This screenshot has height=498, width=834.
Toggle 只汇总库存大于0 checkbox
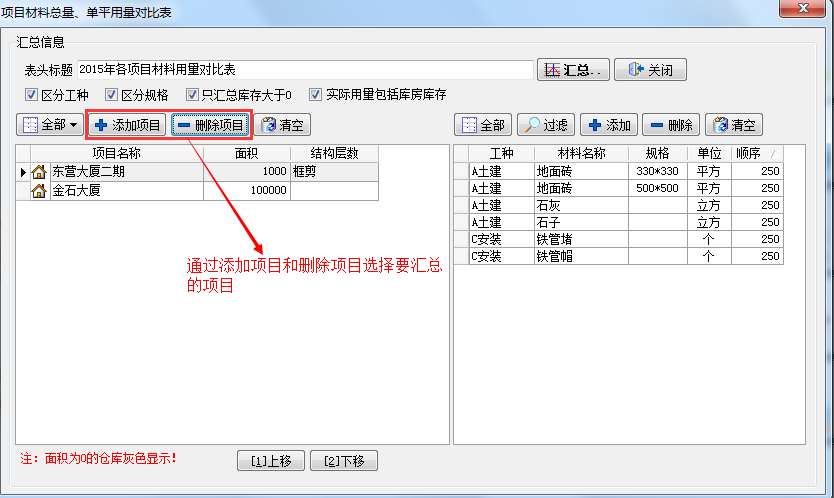coord(191,95)
